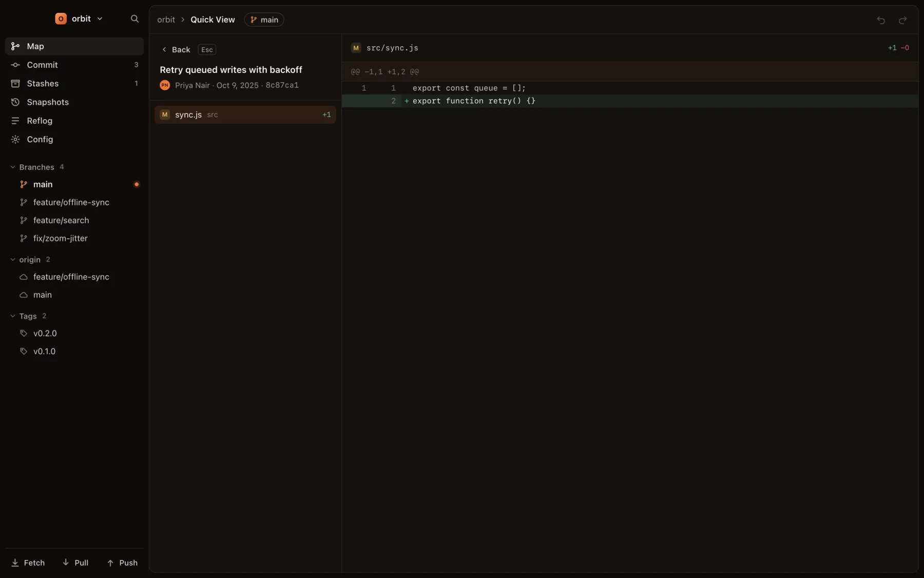Push commits to the remote
The image size is (924, 578).
point(123,563)
